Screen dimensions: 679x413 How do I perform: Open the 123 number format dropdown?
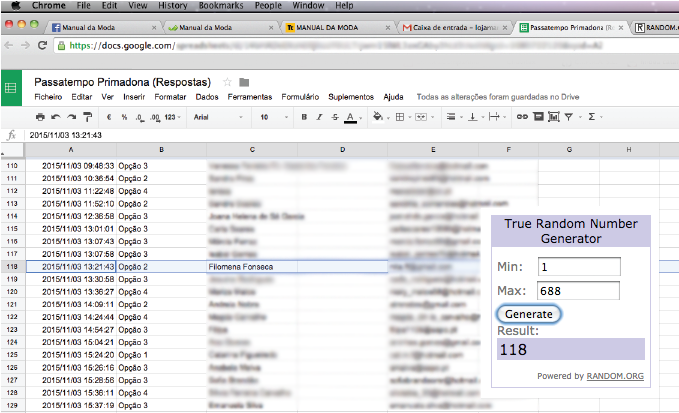point(172,117)
